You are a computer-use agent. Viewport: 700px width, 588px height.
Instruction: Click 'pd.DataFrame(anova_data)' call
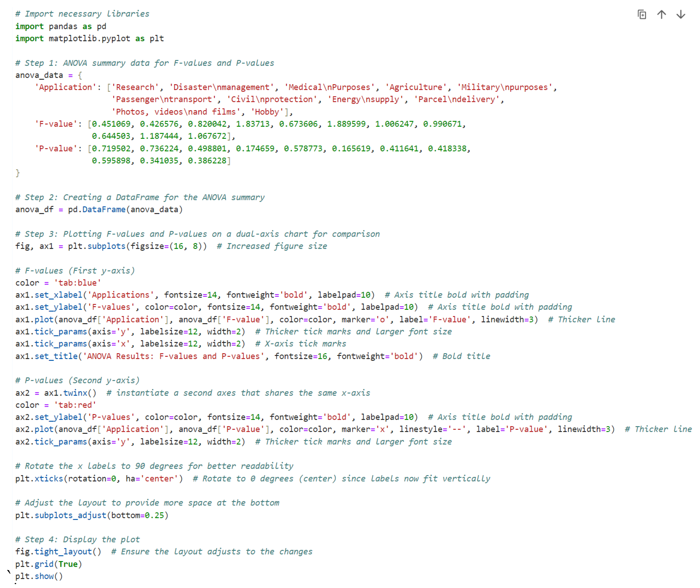[125, 210]
